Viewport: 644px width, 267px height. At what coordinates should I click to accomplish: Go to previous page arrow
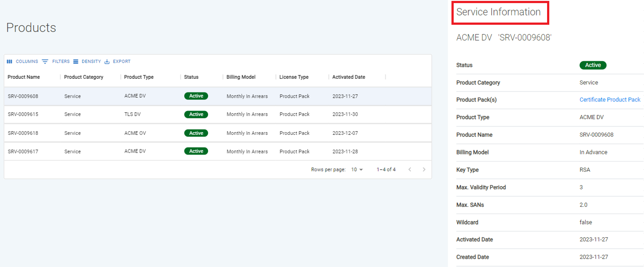click(x=410, y=169)
